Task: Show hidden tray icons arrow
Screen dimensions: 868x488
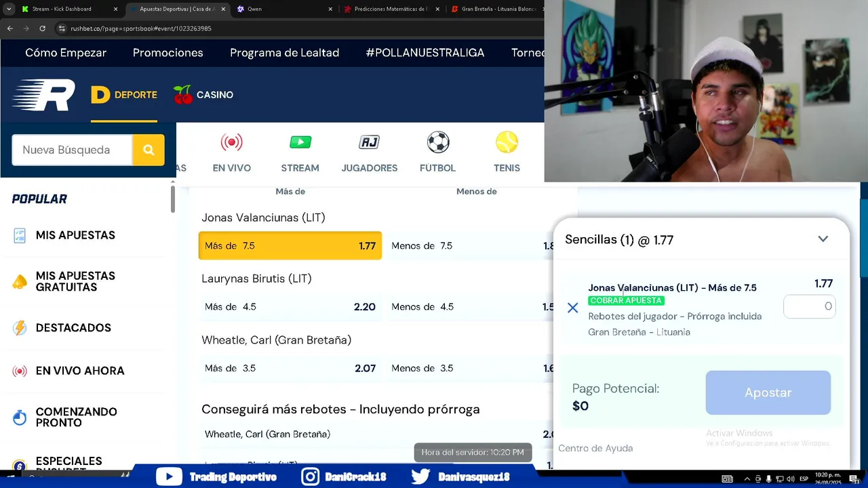Action: pyautogui.click(x=747, y=479)
